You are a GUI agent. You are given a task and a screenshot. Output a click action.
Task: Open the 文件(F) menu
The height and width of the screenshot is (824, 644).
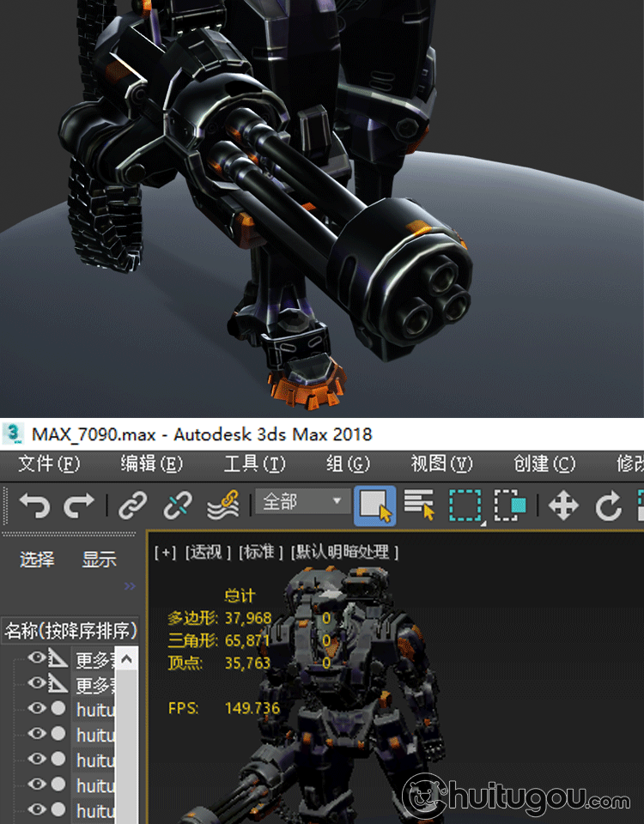tap(49, 464)
